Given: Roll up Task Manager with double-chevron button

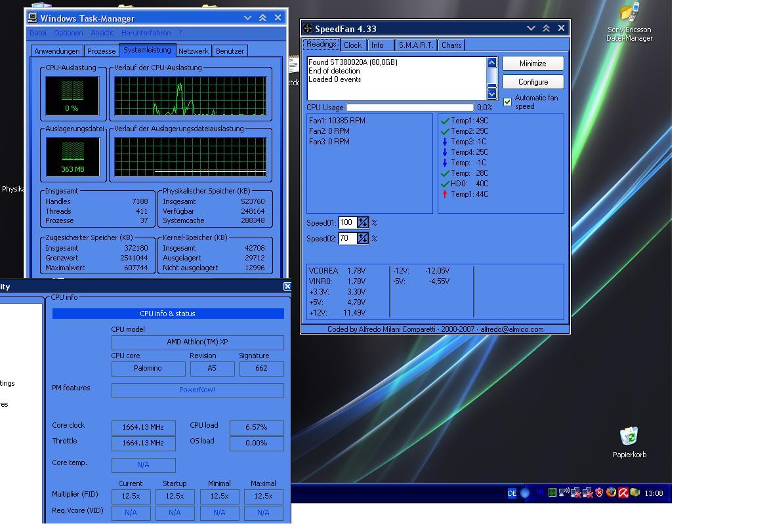Looking at the screenshot, I should coord(263,18).
